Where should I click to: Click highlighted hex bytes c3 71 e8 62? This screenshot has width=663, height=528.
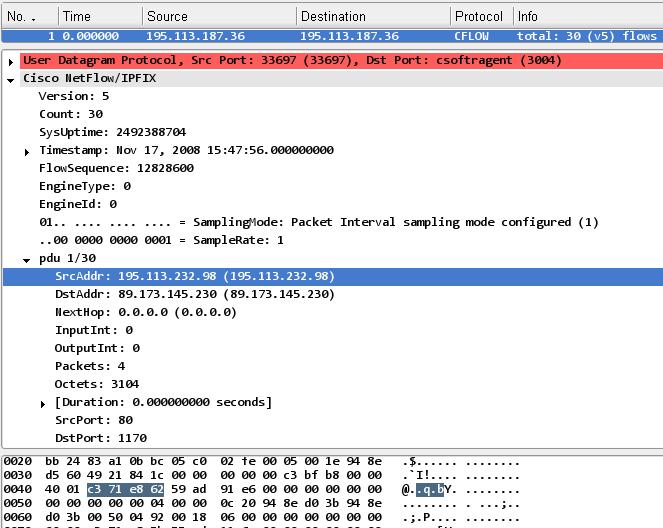tap(126, 489)
